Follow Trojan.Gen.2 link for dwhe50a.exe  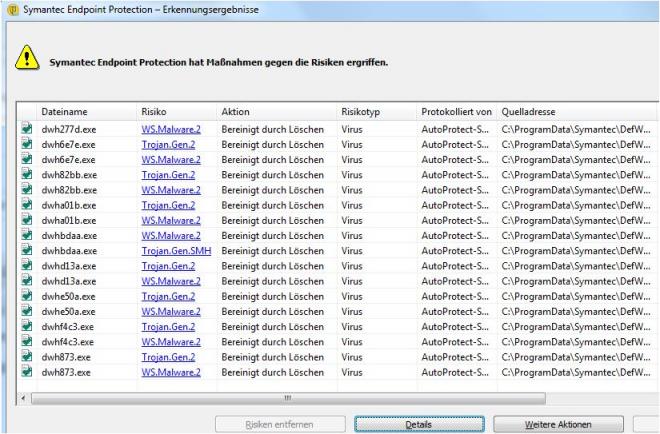click(168, 296)
